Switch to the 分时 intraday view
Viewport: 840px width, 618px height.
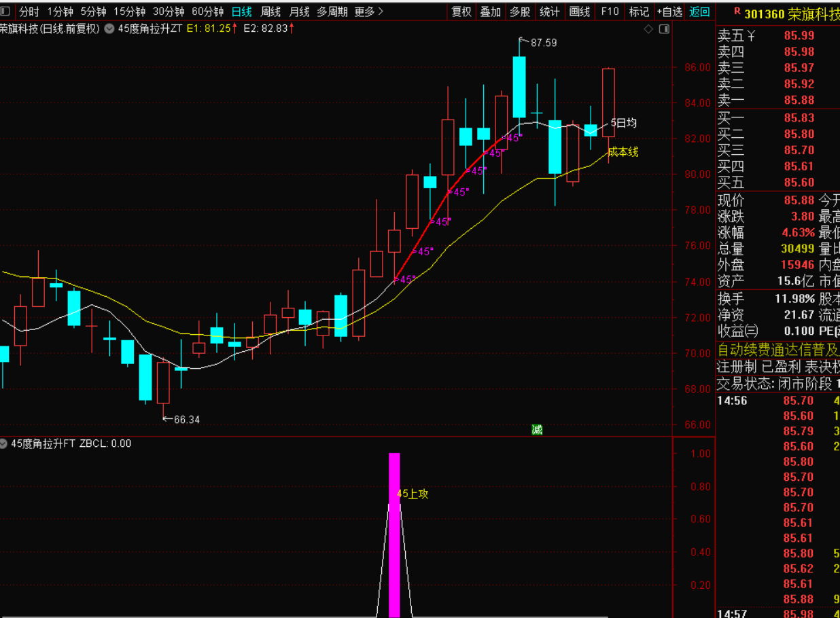tap(29, 12)
